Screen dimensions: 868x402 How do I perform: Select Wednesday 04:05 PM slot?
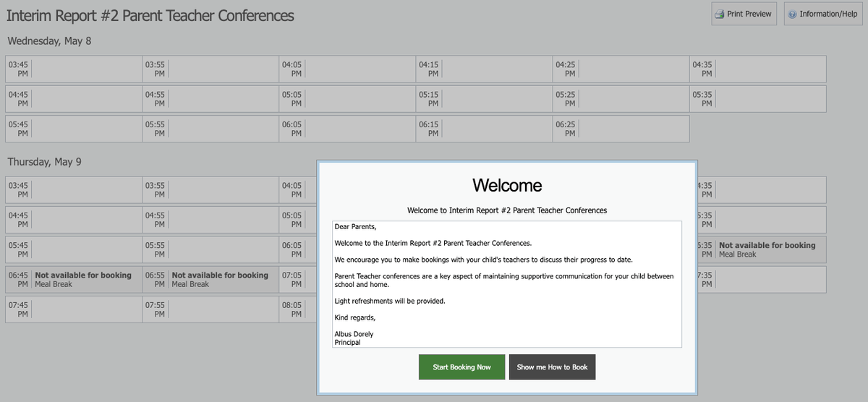coord(347,69)
